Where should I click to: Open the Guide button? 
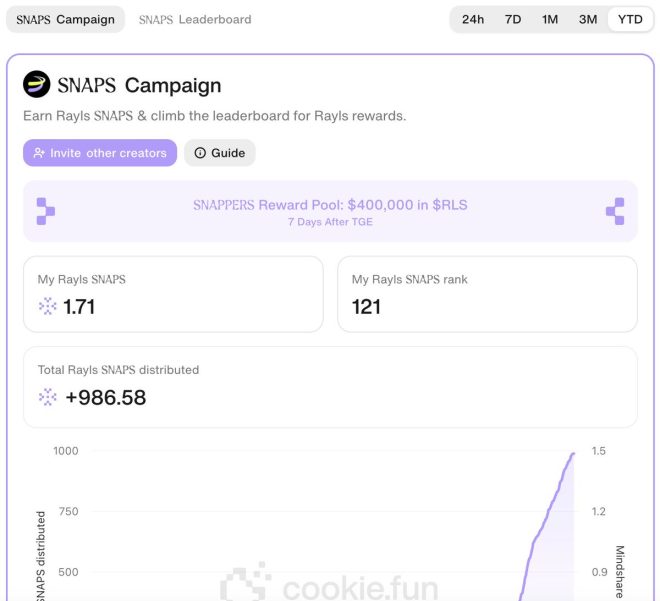(220, 153)
